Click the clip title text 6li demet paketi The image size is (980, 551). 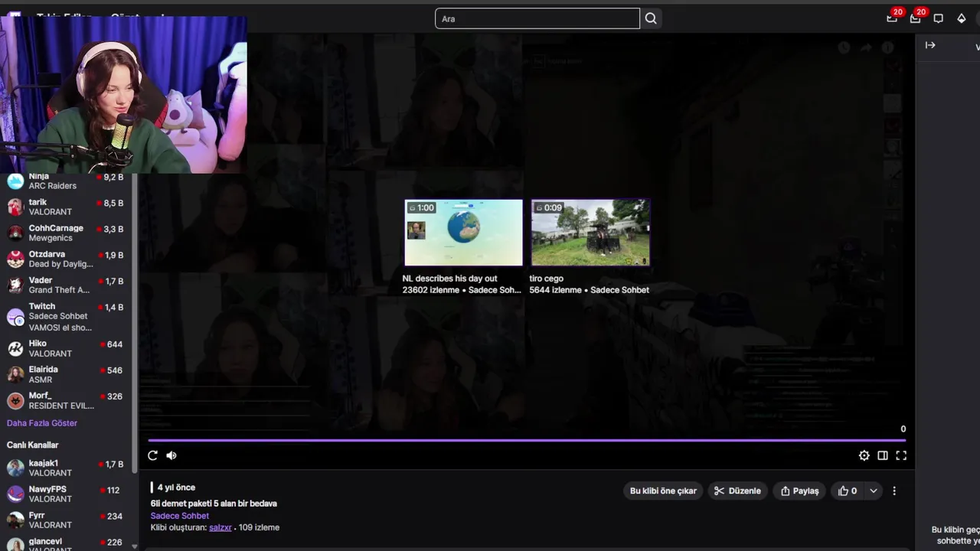[x=214, y=504]
